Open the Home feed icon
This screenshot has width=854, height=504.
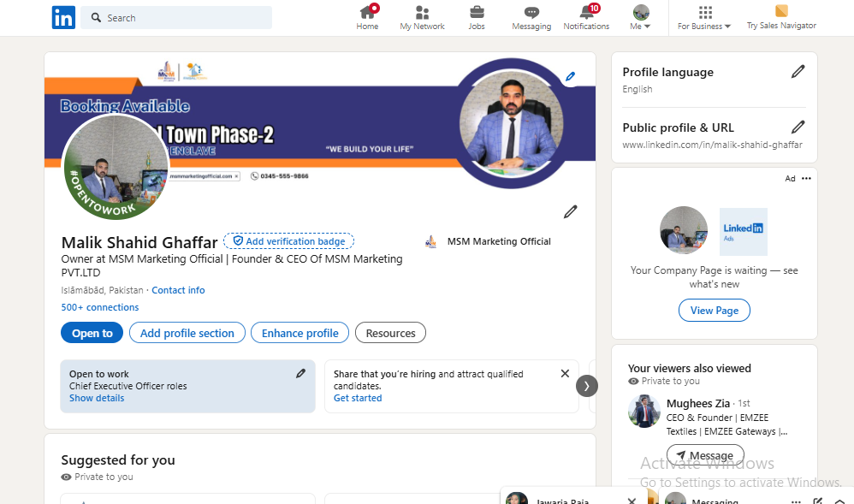click(x=367, y=13)
